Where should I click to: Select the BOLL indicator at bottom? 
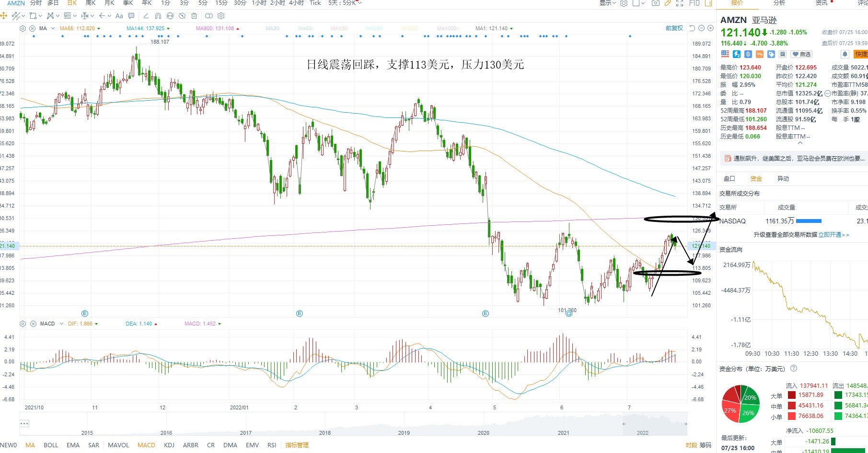(51, 445)
